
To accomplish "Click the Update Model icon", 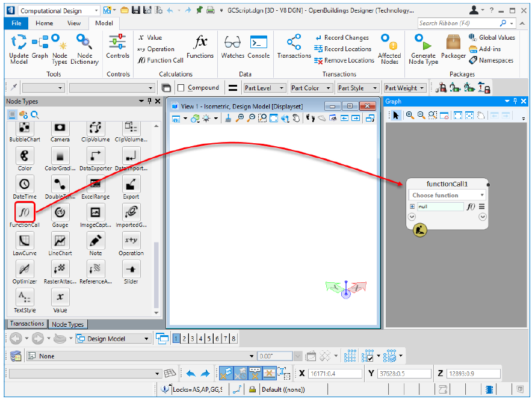I will [19, 49].
